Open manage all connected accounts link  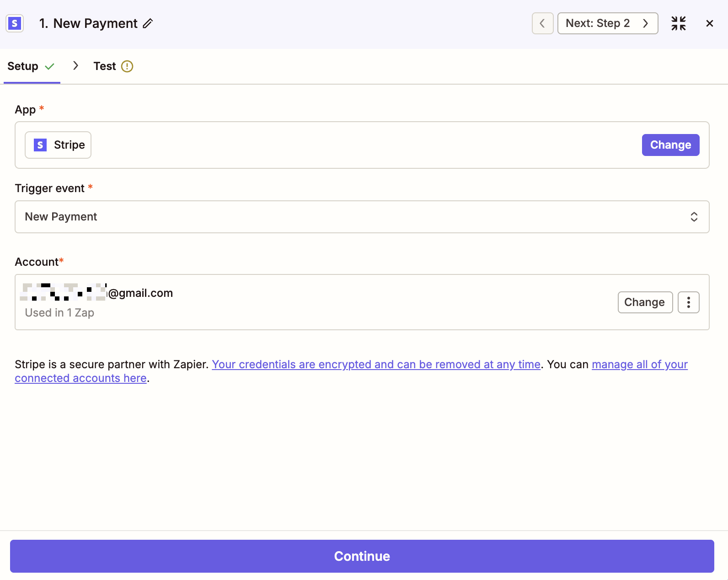640,365
